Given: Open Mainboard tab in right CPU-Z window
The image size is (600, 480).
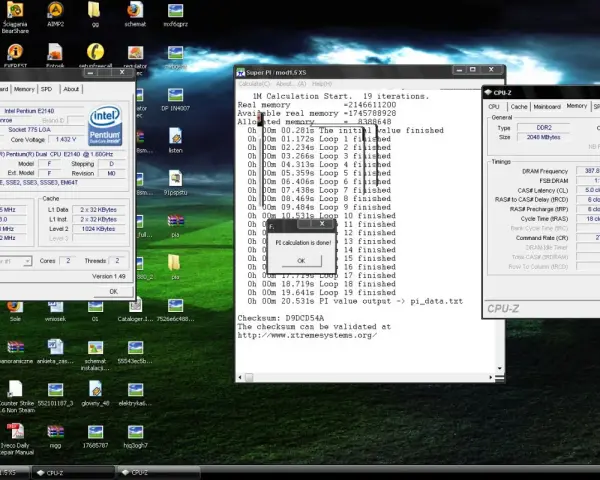Looking at the screenshot, I should tap(547, 107).
